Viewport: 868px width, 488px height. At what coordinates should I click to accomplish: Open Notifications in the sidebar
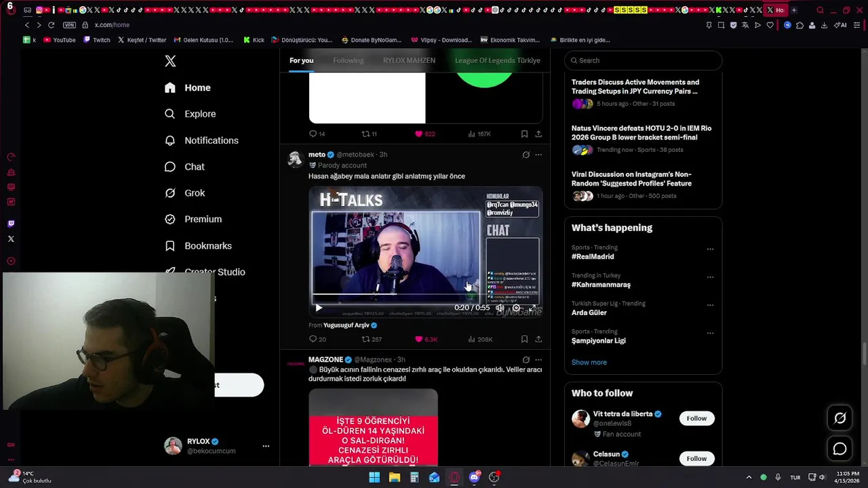[201, 140]
